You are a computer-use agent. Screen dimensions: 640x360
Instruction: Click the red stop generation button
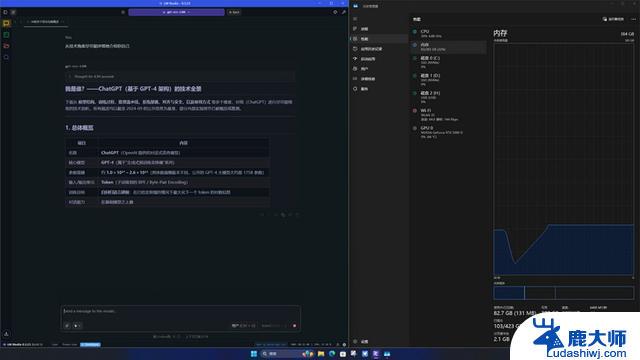(294, 326)
